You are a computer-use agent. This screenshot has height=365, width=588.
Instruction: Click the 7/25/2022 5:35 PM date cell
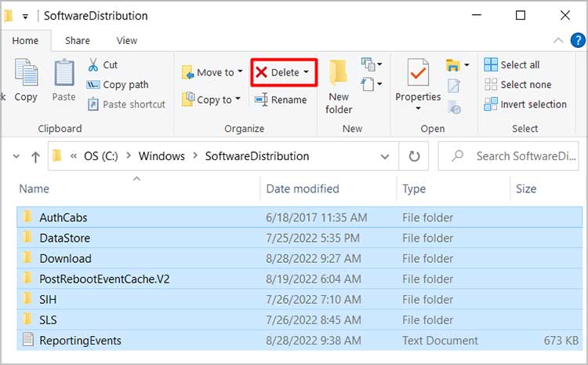(312, 238)
